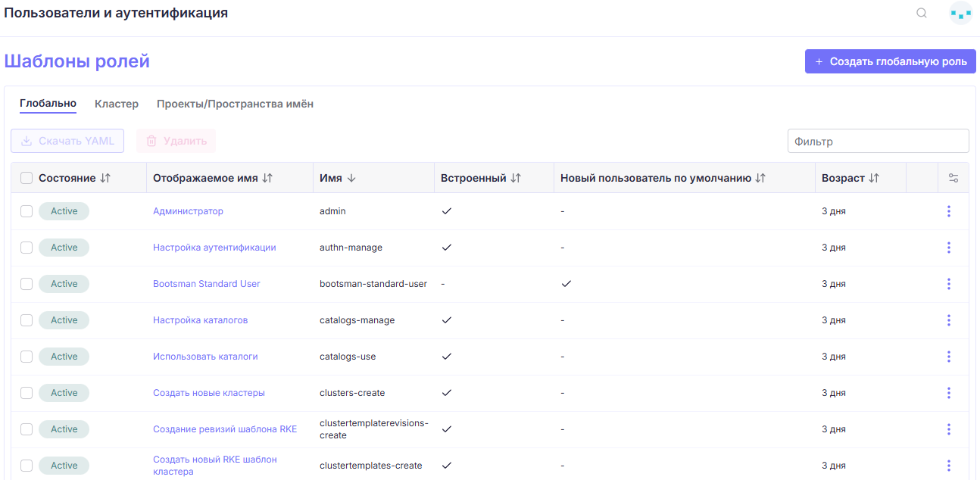Screen dimensions: 980x480
Task: Sort by Отображаемое имя column
Action: click(x=213, y=178)
